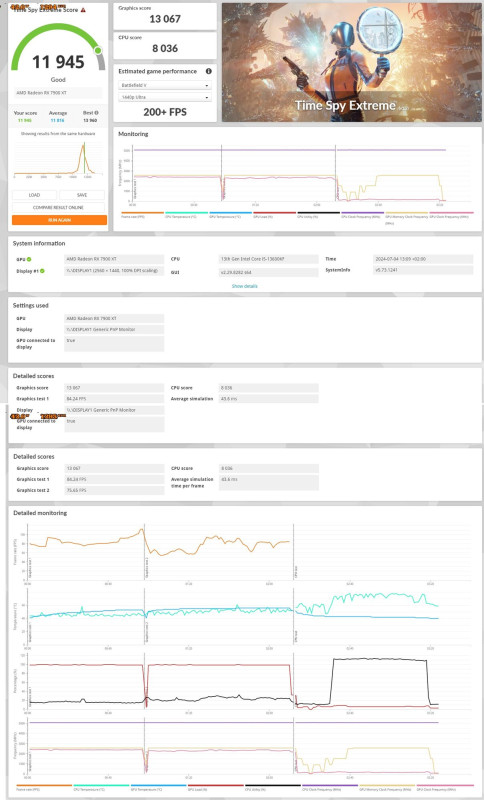Screen dimensions: 484x800
Task: Click the green knob on the score gauge
Action: click(98, 50)
